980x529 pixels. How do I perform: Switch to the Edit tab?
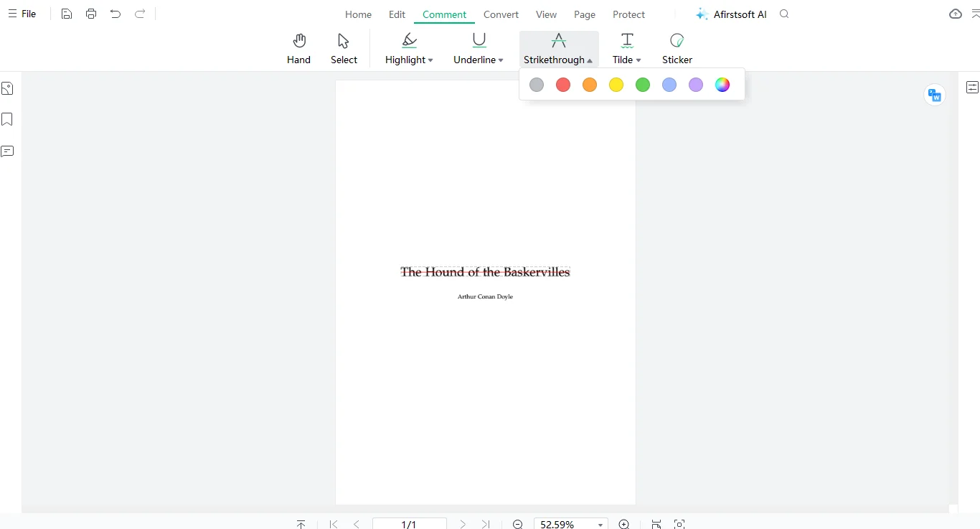point(397,14)
